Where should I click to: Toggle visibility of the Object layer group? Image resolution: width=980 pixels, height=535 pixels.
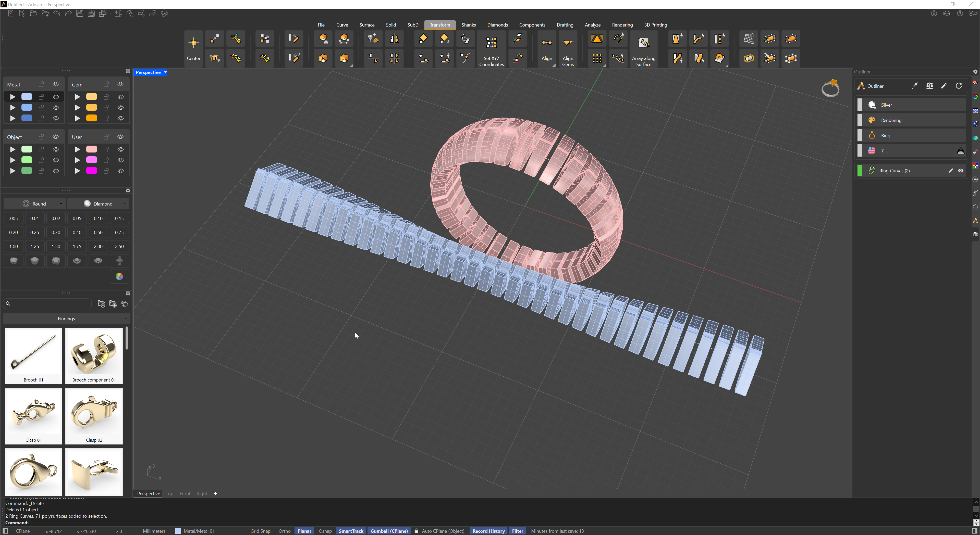click(x=56, y=137)
